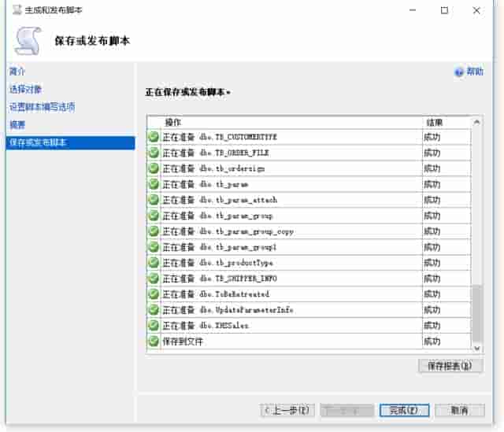Open the 设置脚本编写选项 step
This screenshot has width=504, height=432.
pyautogui.click(x=42, y=107)
